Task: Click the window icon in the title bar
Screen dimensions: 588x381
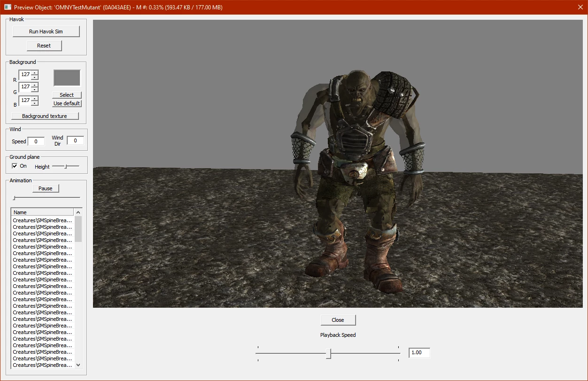Action: [x=8, y=8]
